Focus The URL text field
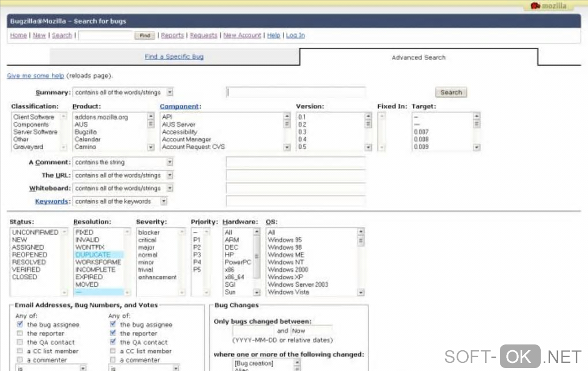 point(296,175)
